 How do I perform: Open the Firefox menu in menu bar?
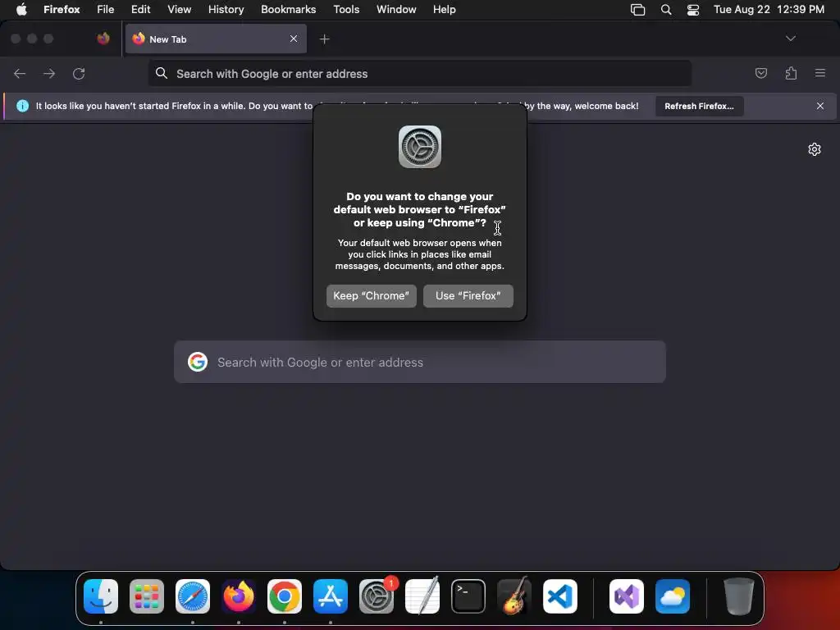62,9
